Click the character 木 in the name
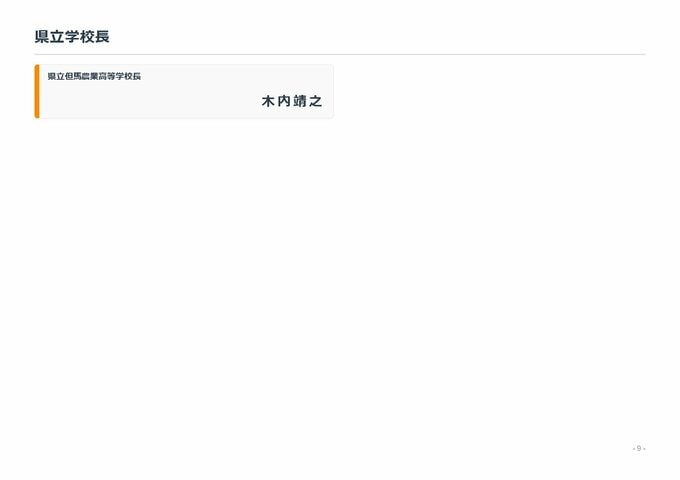This screenshot has width=680, height=480. click(x=268, y=101)
